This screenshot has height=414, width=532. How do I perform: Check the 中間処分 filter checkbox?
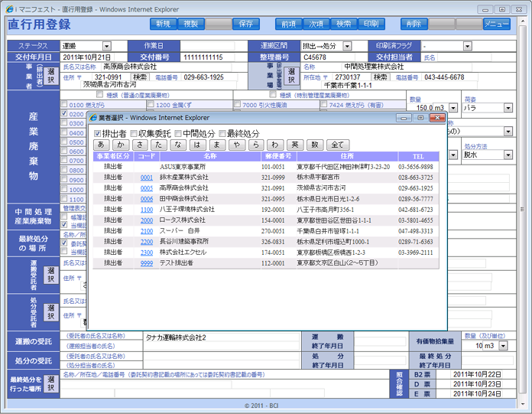[178, 133]
